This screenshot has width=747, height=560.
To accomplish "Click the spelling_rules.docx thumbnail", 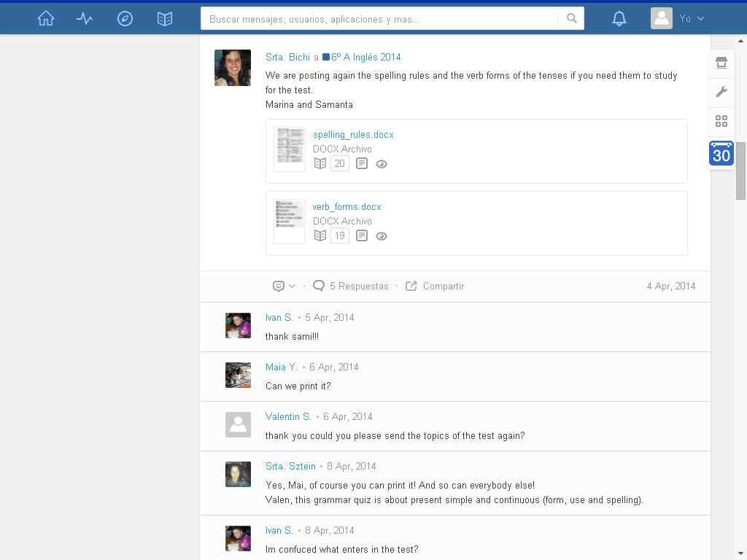I will tap(289, 149).
